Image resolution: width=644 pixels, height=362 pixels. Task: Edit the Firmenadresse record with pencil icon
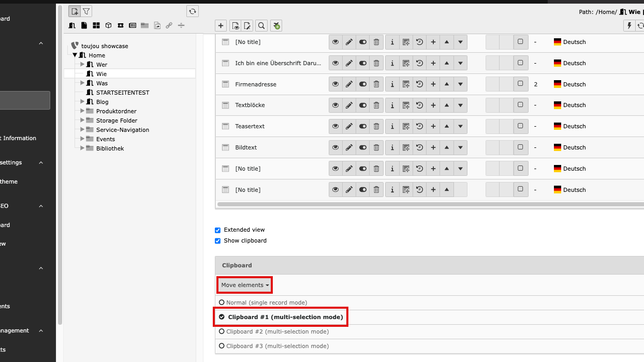[349, 84]
